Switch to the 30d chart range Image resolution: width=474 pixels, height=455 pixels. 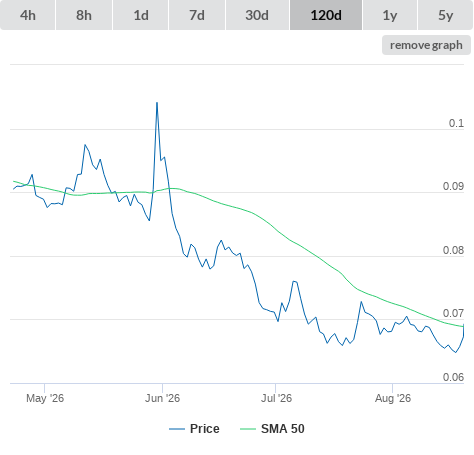(x=257, y=15)
